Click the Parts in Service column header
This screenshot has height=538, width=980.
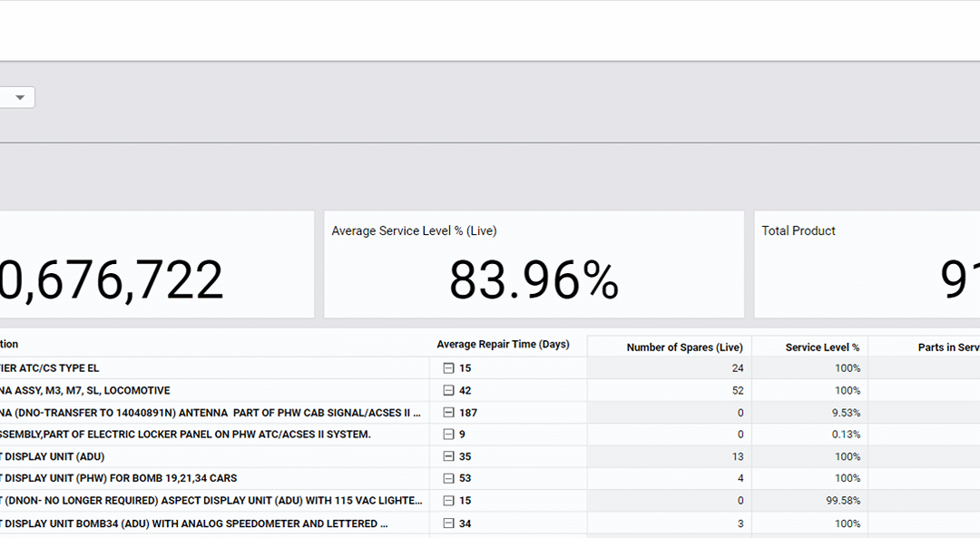click(949, 347)
